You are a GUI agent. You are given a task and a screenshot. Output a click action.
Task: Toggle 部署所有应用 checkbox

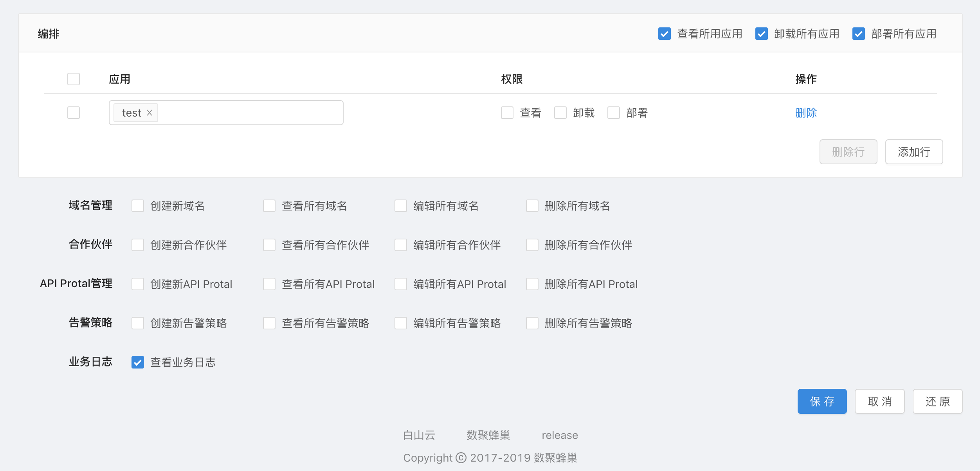858,34
